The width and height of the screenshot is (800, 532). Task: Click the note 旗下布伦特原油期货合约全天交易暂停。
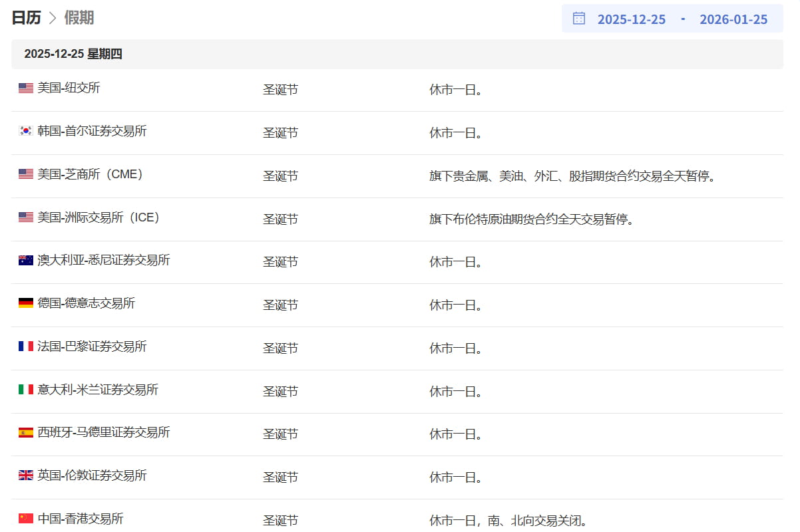[x=532, y=219]
